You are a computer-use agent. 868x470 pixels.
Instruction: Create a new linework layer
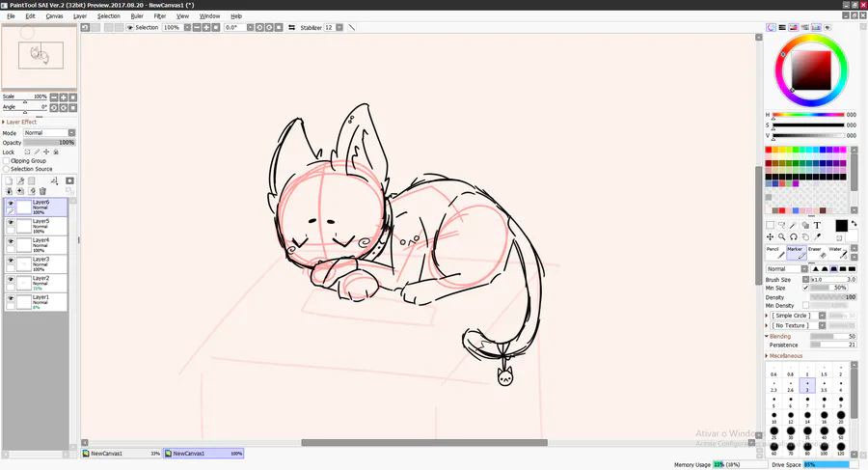20,180
